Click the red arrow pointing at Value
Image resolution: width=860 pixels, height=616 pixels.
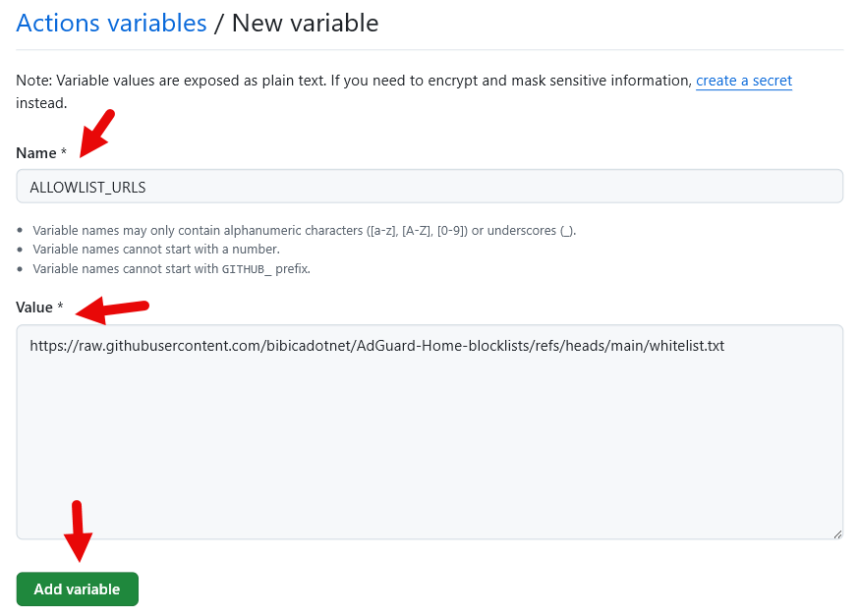click(111, 310)
